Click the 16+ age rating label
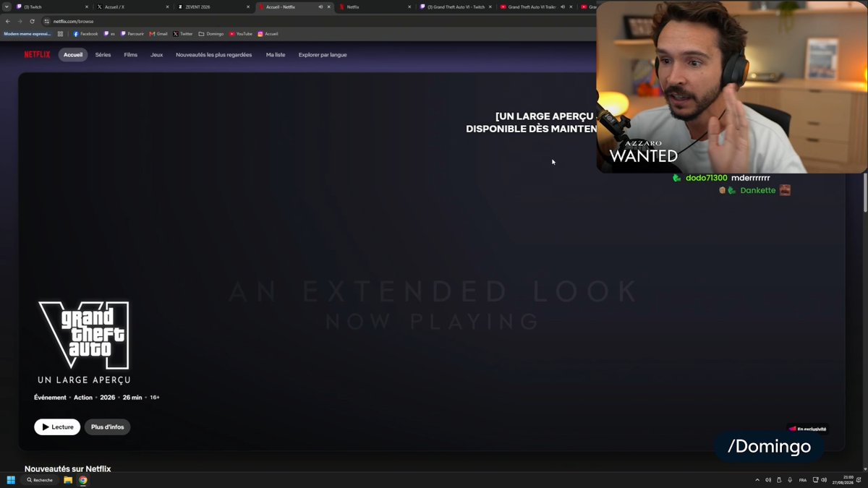The image size is (868, 488). [x=154, y=398]
